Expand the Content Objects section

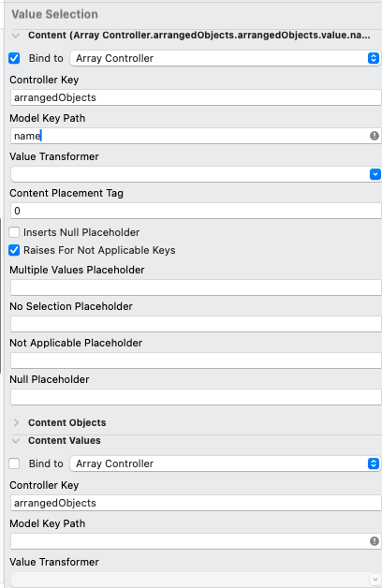click(x=16, y=422)
